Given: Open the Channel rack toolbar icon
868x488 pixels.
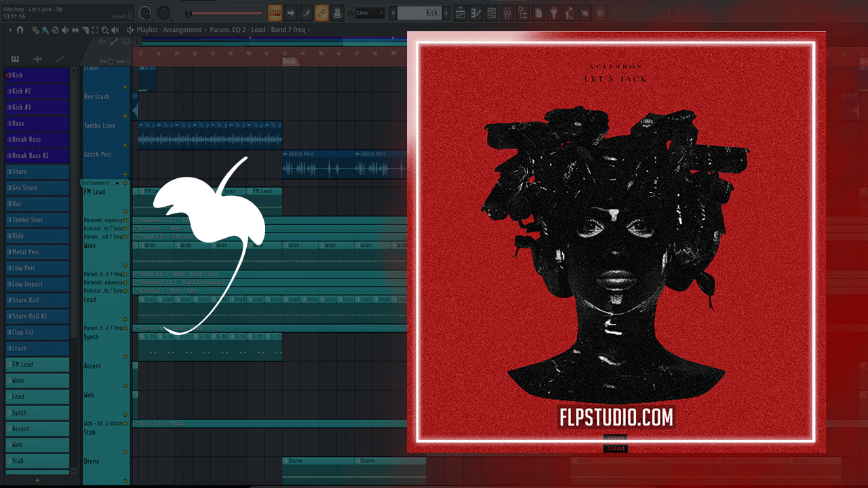Looking at the screenshot, I should point(492,12).
